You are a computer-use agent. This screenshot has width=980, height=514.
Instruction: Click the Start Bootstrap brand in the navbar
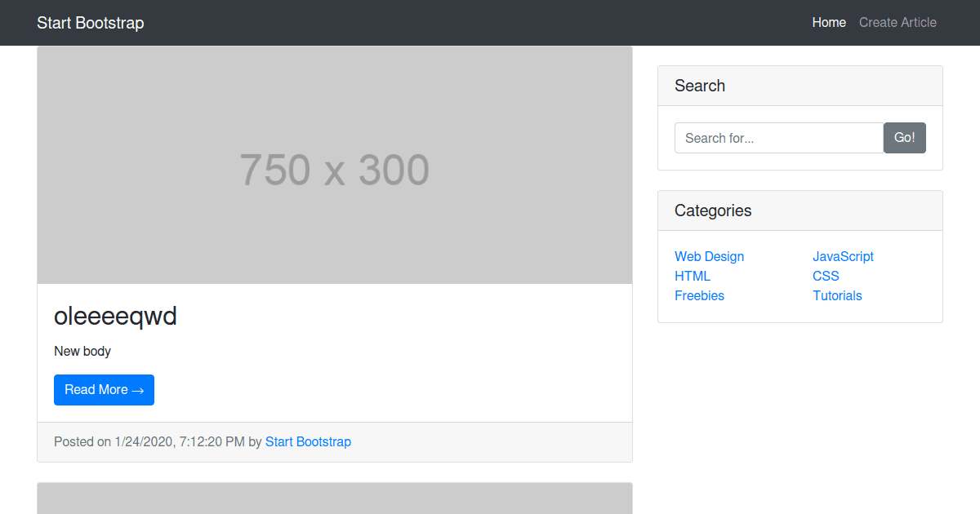tap(90, 23)
